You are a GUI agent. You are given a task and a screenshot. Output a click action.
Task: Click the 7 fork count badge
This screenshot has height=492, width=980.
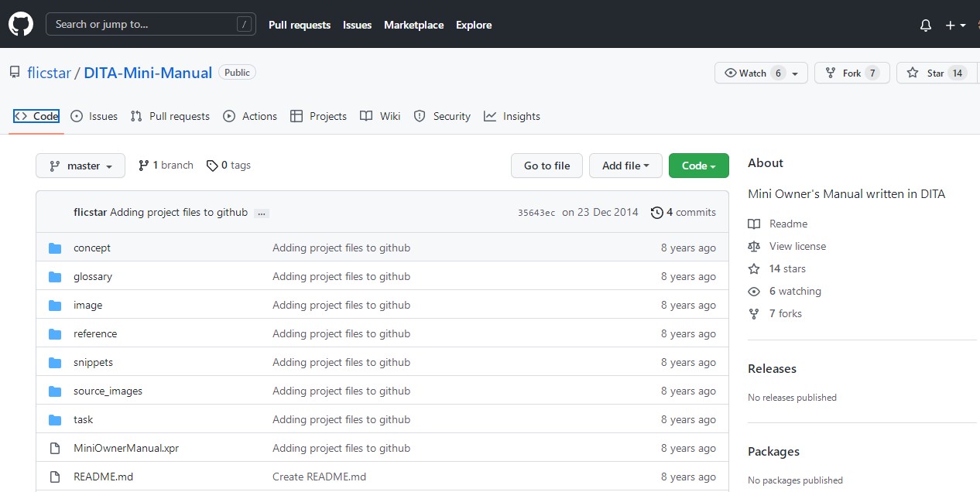click(x=872, y=73)
